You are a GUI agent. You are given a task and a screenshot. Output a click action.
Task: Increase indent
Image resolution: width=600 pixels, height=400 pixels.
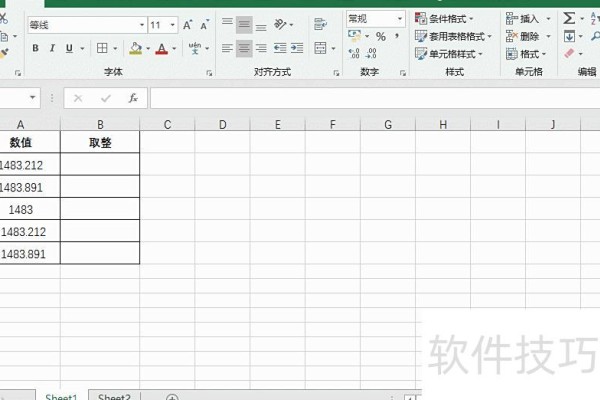click(x=297, y=48)
